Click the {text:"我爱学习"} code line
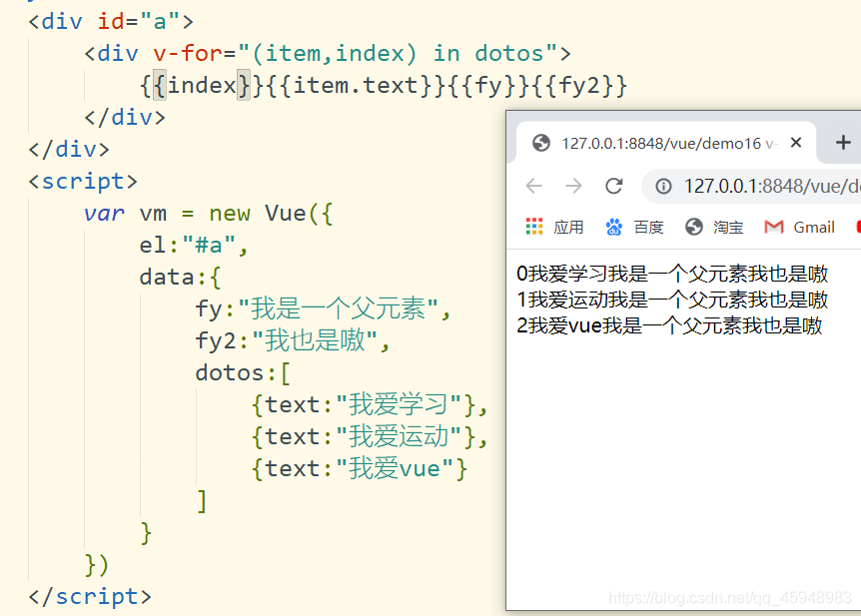Viewport: 861px width, 616px height. pos(369,405)
